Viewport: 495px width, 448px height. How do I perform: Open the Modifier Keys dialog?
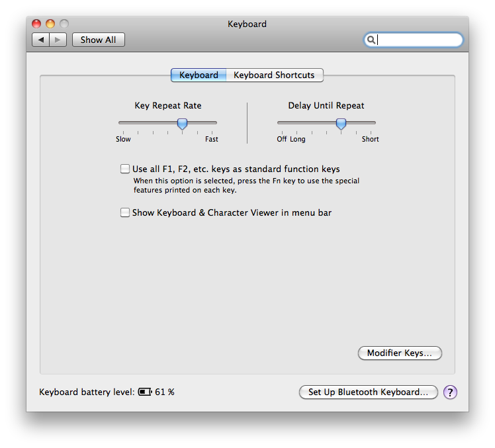click(x=400, y=353)
